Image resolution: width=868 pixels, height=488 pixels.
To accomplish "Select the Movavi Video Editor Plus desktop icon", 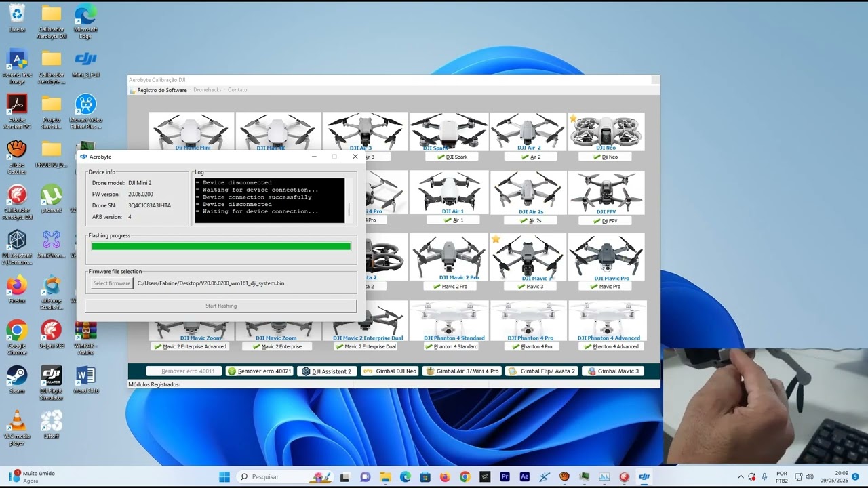I will [85, 111].
